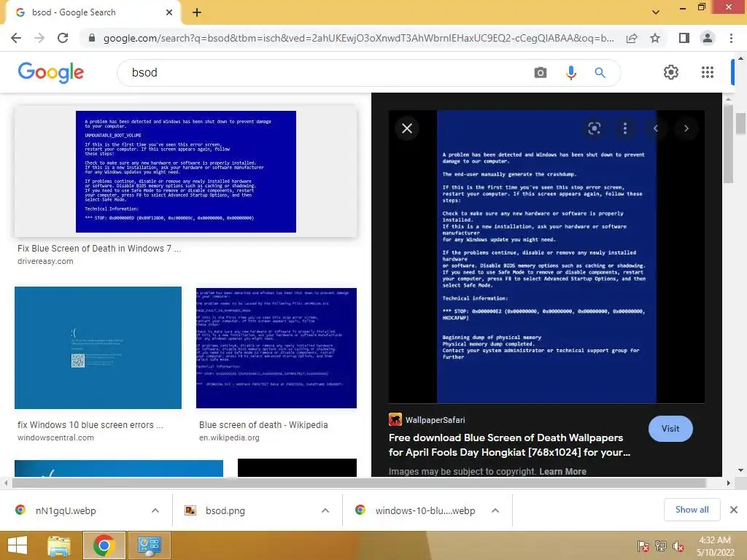Start voice search with microphone icon
The height and width of the screenshot is (560, 747).
[x=570, y=73]
